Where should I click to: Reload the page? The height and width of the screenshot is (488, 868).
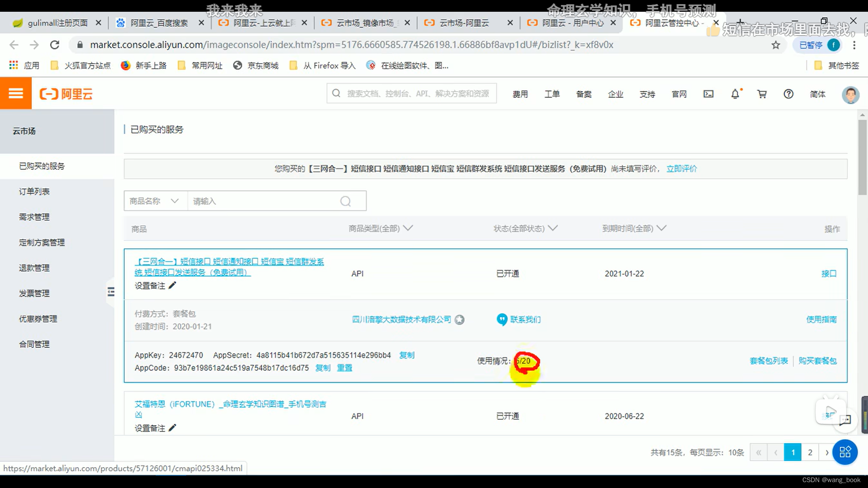point(55,45)
